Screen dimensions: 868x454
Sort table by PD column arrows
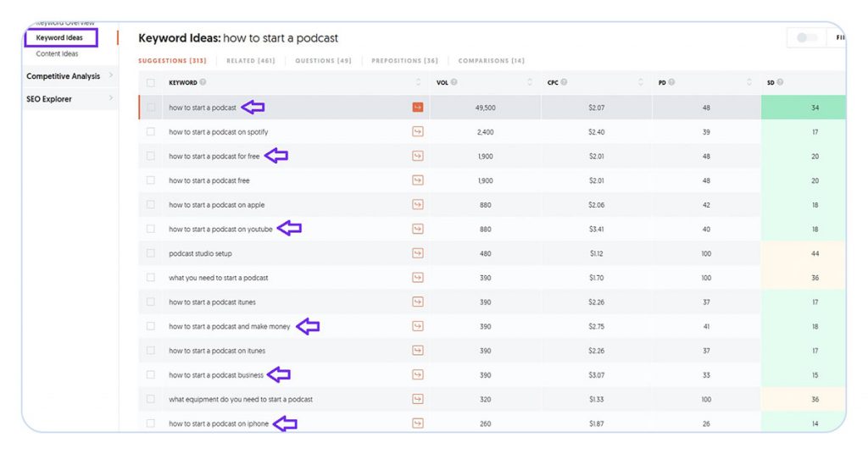749,82
